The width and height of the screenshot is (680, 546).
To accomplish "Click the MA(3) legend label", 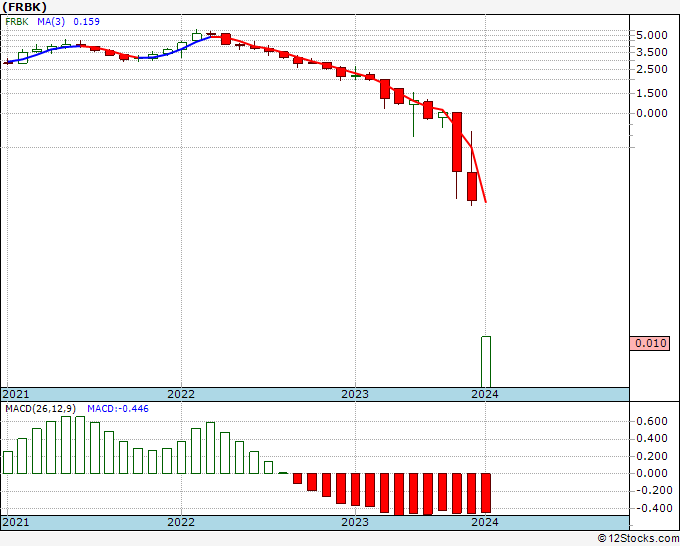I will tap(51, 22).
